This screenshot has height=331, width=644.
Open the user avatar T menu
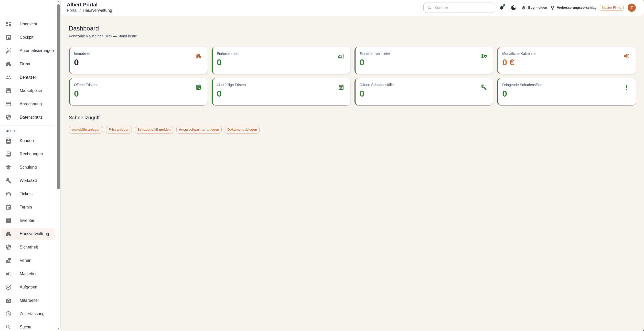click(x=632, y=8)
